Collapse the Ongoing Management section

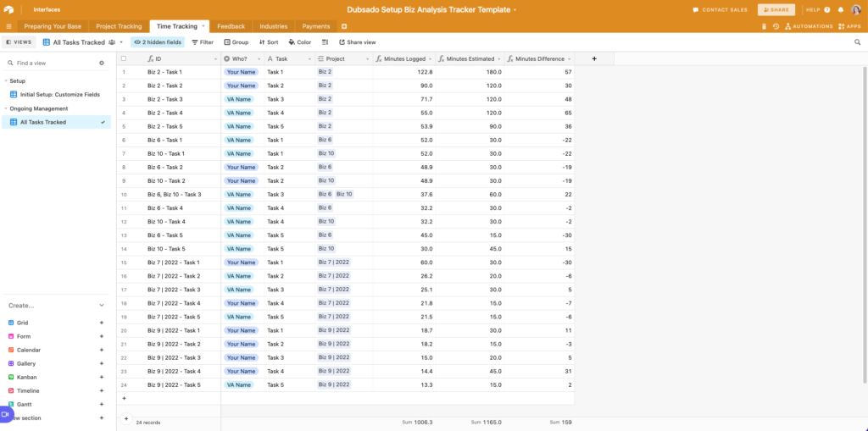[6, 108]
